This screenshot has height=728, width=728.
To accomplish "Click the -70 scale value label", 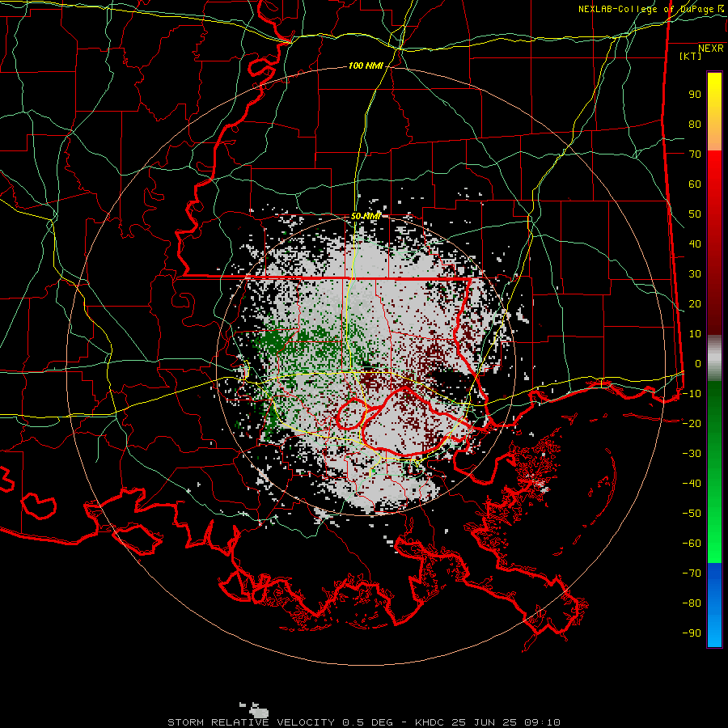I will tap(692, 574).
